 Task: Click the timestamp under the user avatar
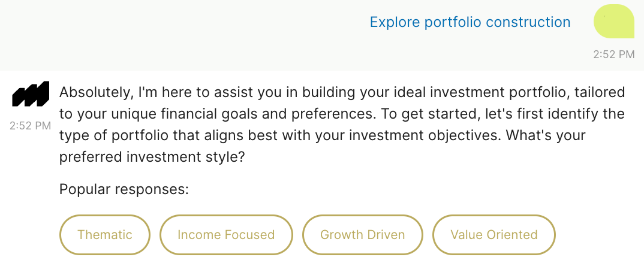pos(613,55)
